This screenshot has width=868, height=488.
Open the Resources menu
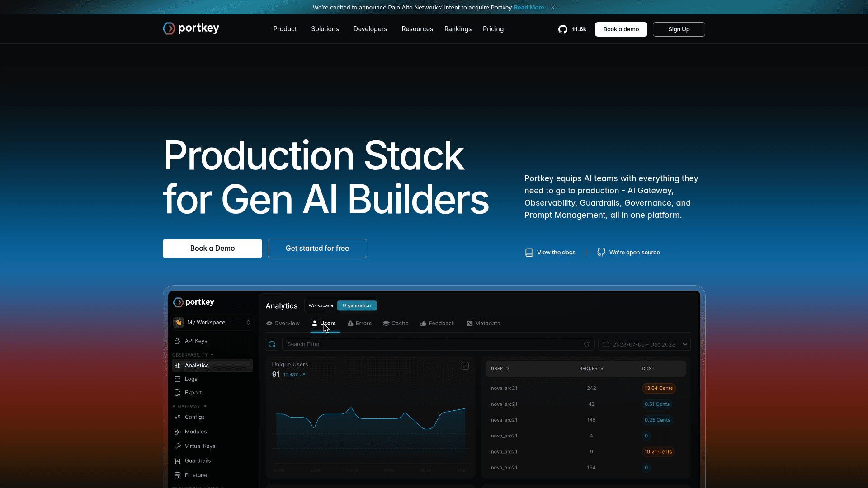coord(417,29)
